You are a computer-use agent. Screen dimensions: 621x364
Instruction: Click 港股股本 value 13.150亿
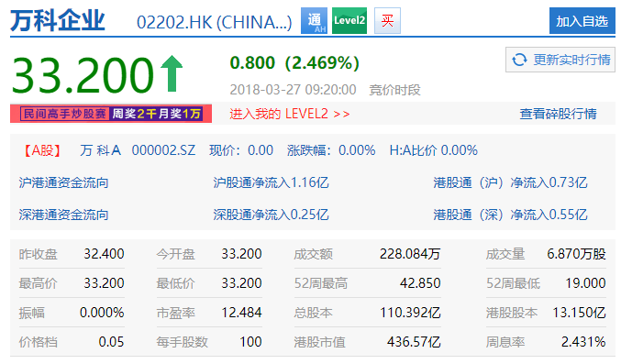pyautogui.click(x=580, y=313)
